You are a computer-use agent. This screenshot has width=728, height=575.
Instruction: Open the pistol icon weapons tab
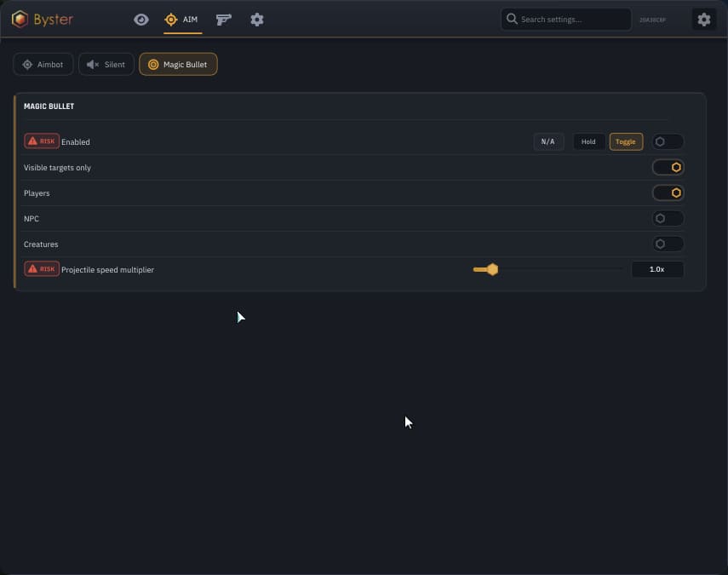pyautogui.click(x=223, y=20)
